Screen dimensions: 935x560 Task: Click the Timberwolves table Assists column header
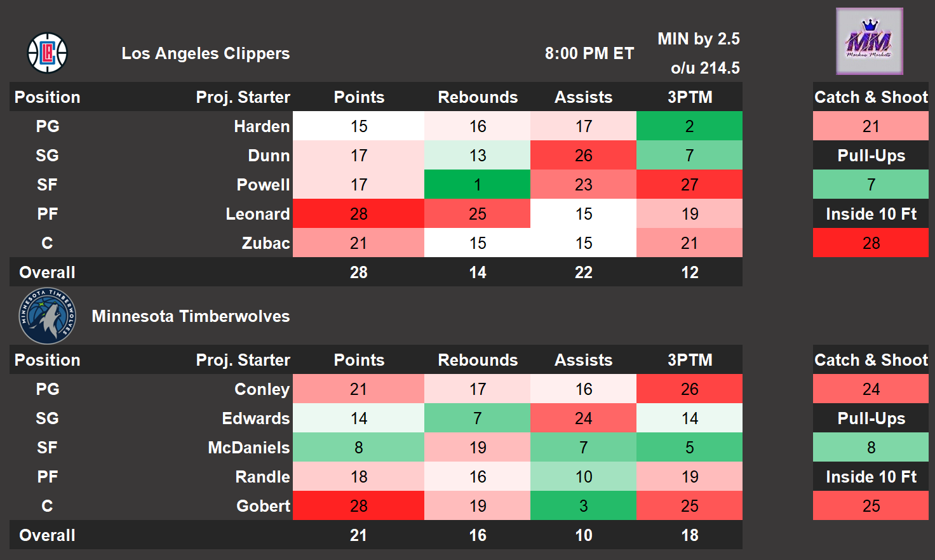(x=583, y=360)
